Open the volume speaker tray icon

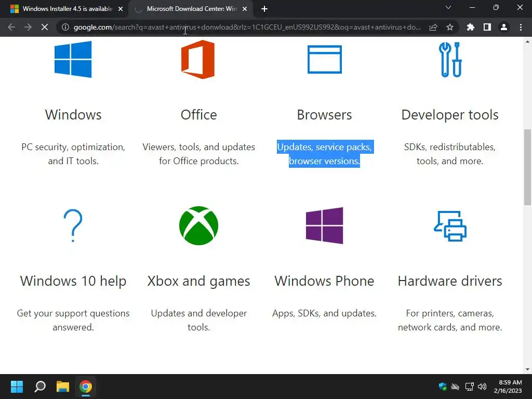tap(482, 387)
